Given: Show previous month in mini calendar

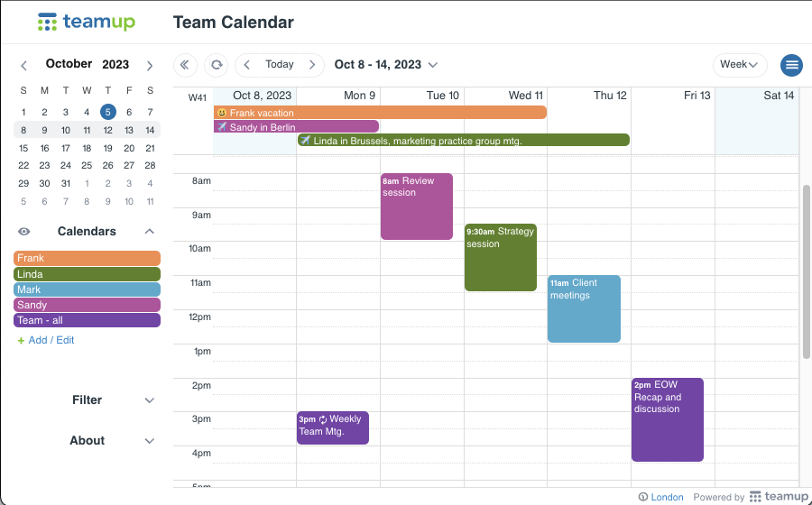Looking at the screenshot, I should pyautogui.click(x=23, y=66).
